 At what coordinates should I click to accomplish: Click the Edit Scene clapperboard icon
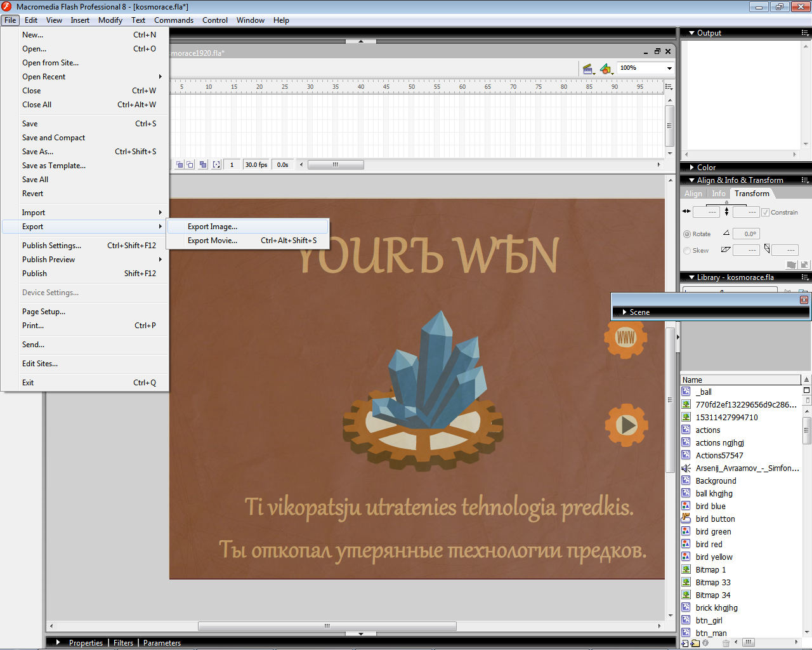tap(587, 69)
